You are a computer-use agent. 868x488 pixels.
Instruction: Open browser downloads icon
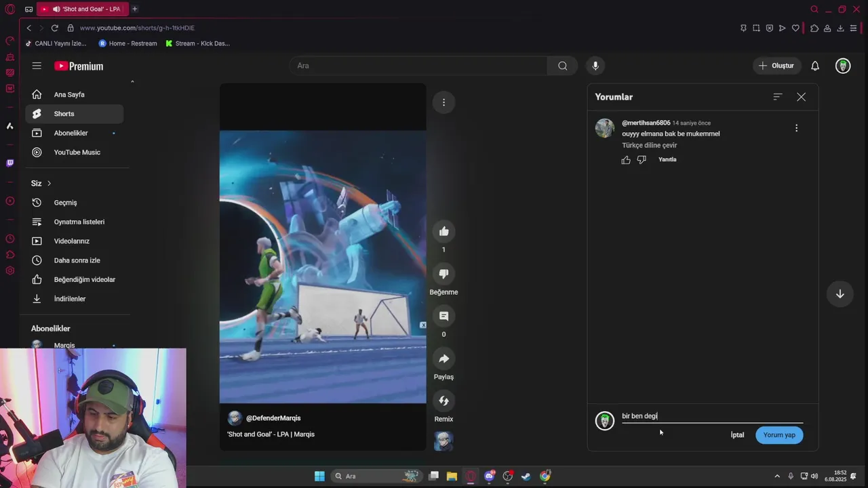pos(840,28)
